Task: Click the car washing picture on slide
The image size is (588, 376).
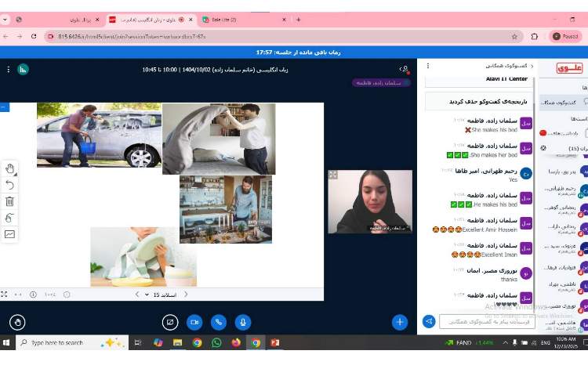Action: point(100,135)
